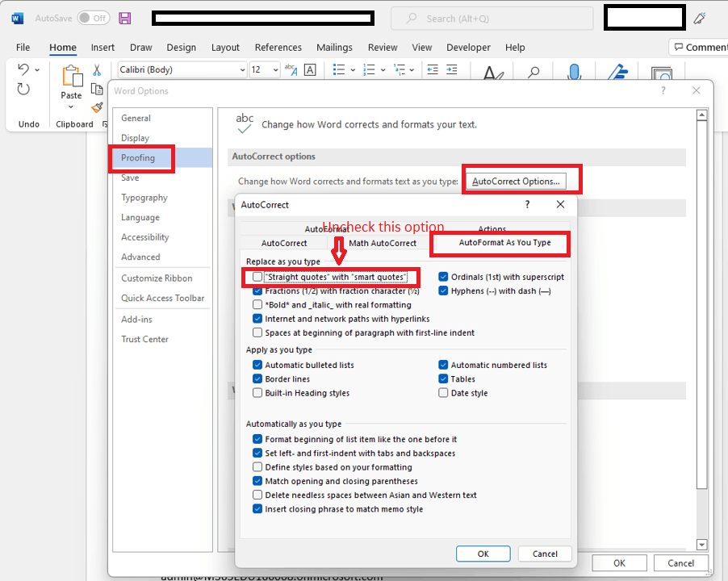The width and height of the screenshot is (728, 581).
Task: Open the Multilevel list dropdown arrow
Action: click(x=412, y=70)
